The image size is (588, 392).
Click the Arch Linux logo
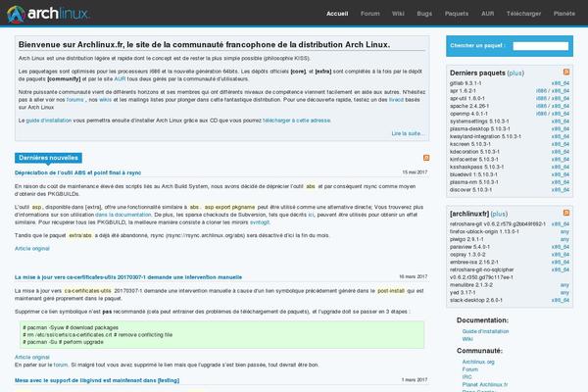(x=48, y=14)
